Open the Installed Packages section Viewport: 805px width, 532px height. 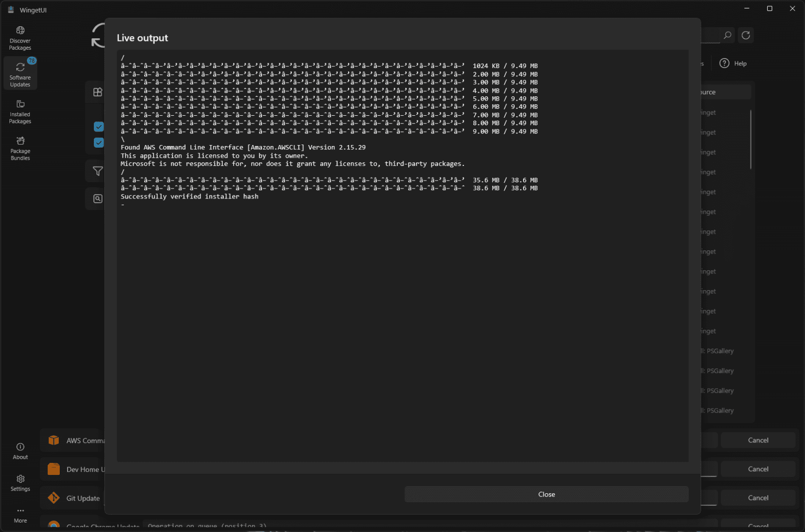coord(20,111)
